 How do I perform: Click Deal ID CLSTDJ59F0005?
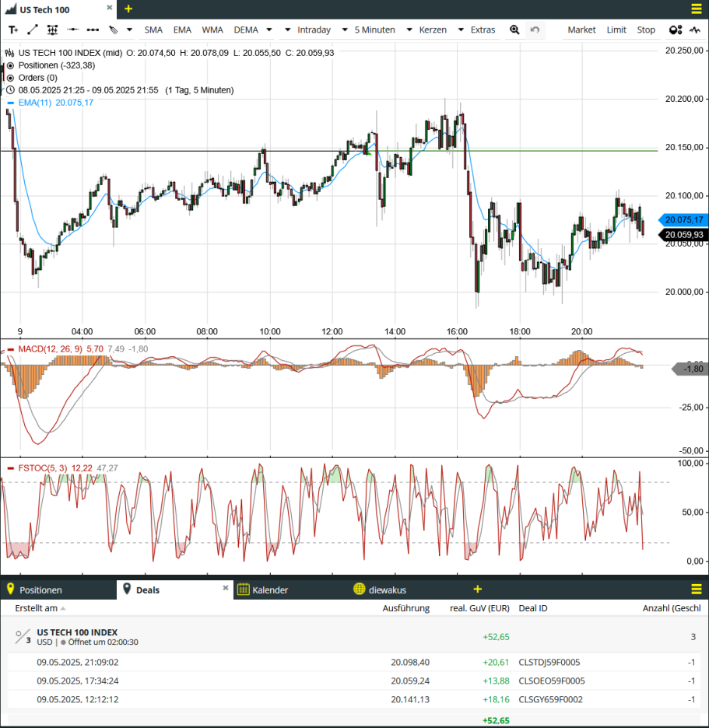point(549,662)
